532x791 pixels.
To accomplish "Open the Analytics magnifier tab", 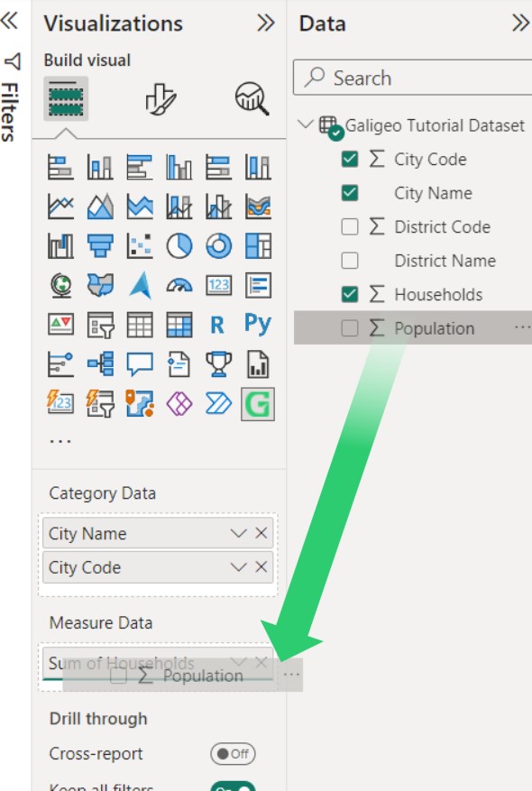I will 252,98.
